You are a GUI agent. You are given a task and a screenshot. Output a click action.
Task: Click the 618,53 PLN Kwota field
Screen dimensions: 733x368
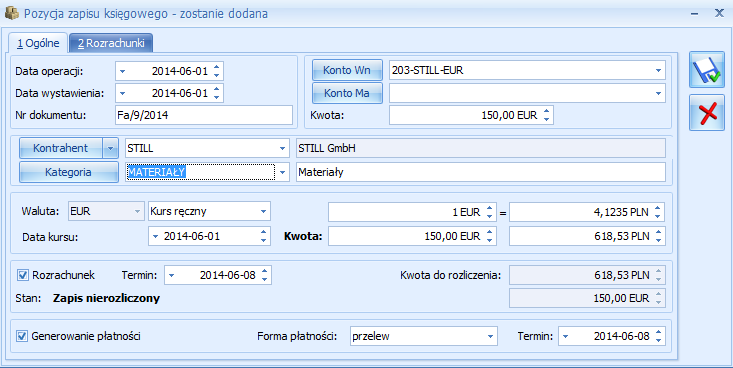pyautogui.click(x=587, y=236)
